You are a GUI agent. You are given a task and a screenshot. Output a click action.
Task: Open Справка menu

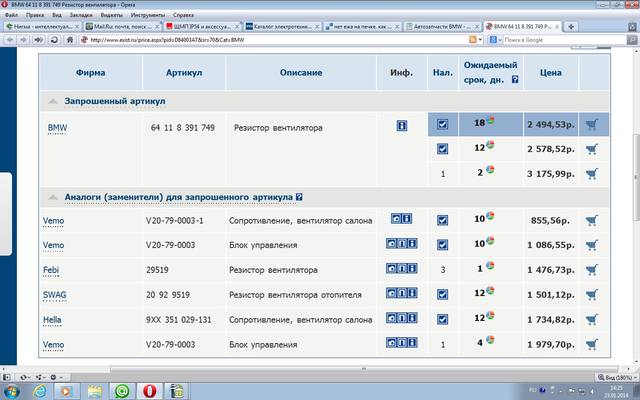tap(183, 15)
